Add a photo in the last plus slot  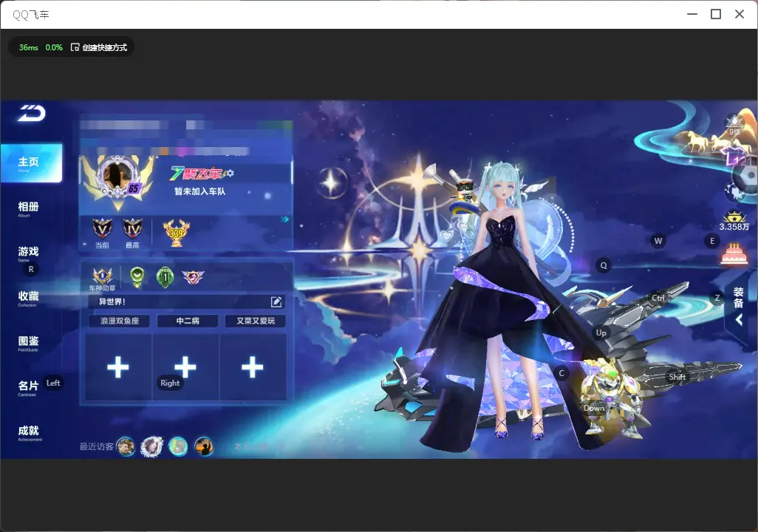[x=253, y=367]
